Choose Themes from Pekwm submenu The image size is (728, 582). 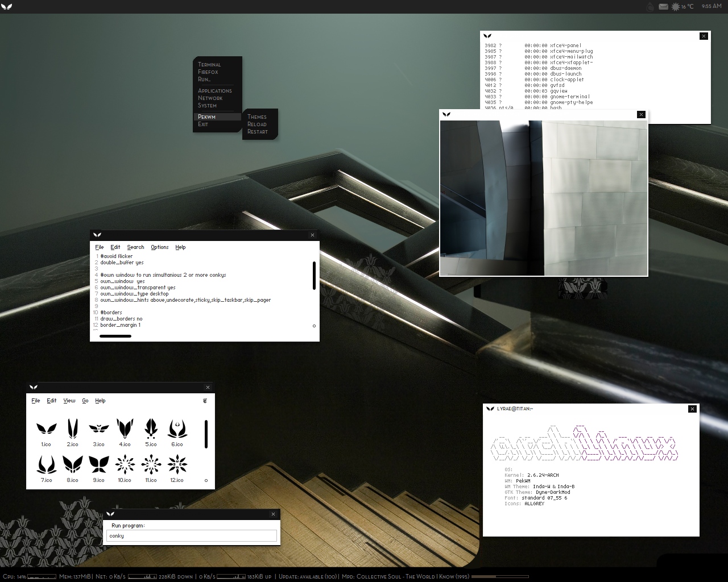[257, 117]
